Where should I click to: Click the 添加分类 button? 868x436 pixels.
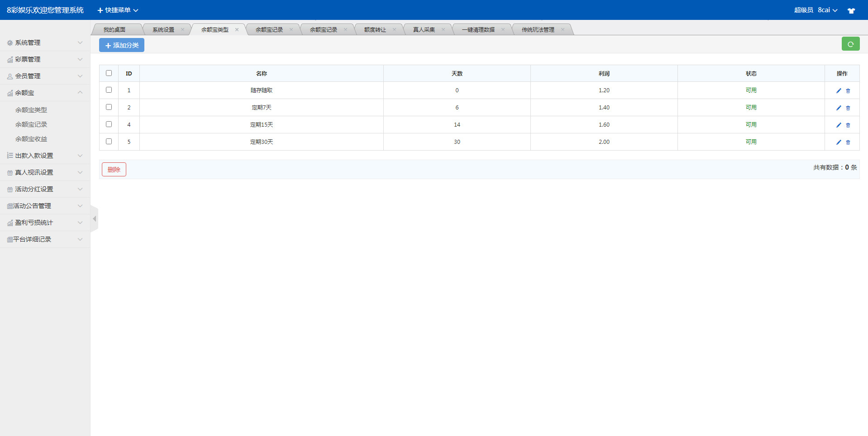[122, 45]
